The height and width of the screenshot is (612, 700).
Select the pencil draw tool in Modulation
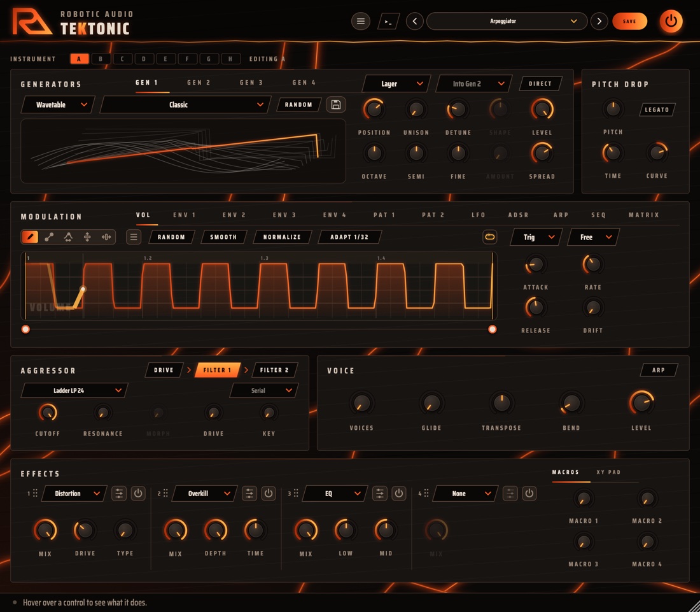[x=30, y=237]
